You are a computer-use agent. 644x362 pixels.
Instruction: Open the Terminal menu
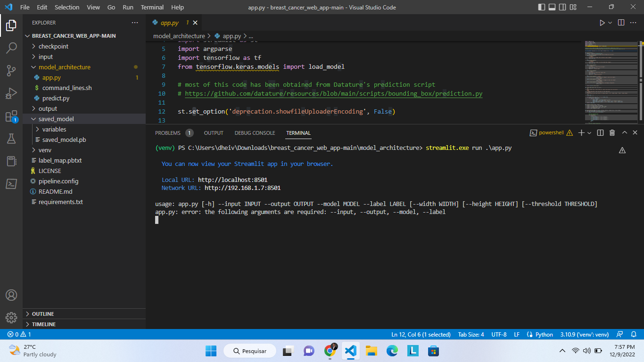152,7
